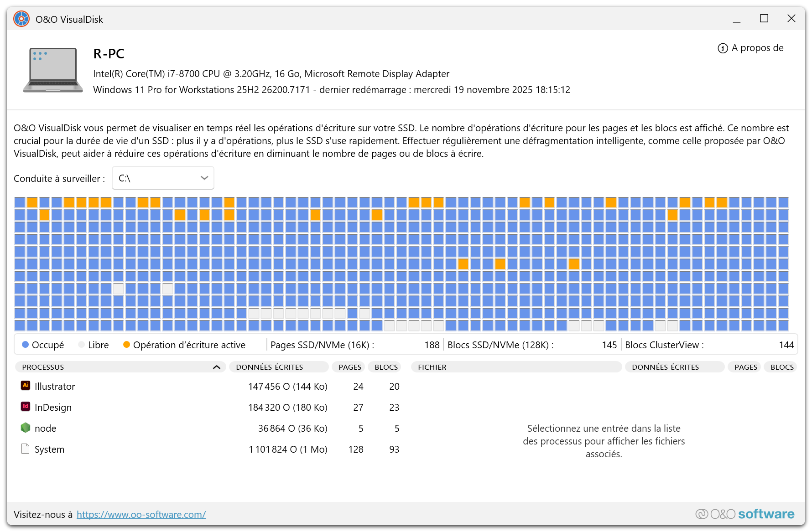Toggle sort arrow on PROCESSUS column

click(217, 367)
